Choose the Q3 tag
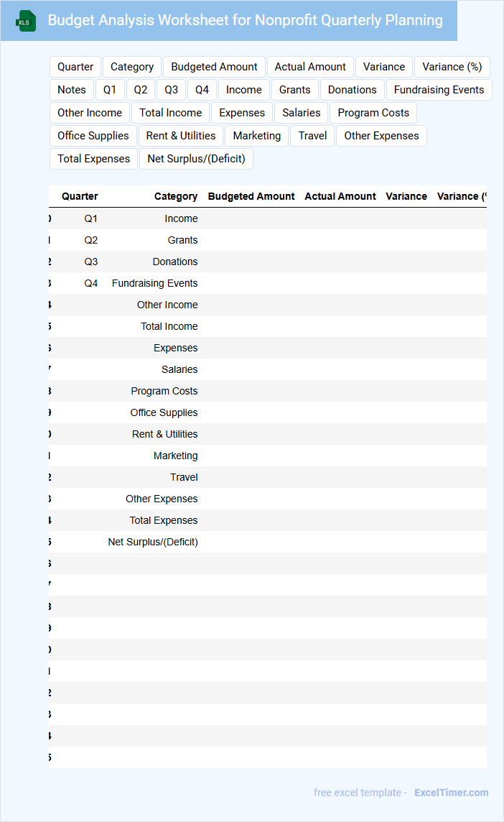Screen dimensions: 504x822 pos(172,90)
